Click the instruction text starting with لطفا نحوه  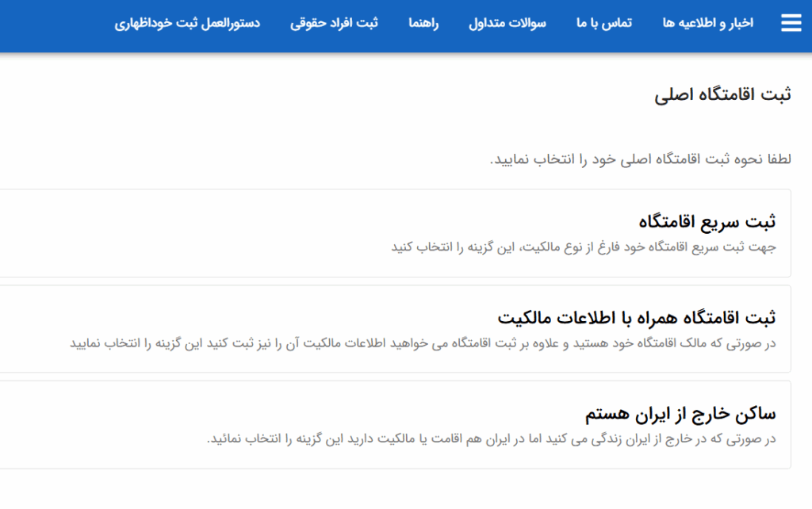640,159
